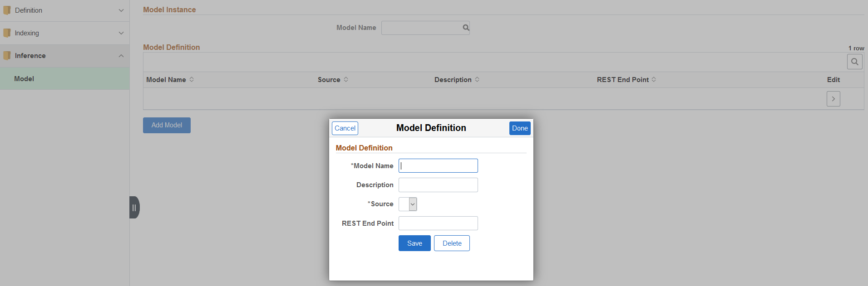This screenshot has width=868, height=286.
Task: Click Cancel in Model Definition dialog
Action: (345, 128)
